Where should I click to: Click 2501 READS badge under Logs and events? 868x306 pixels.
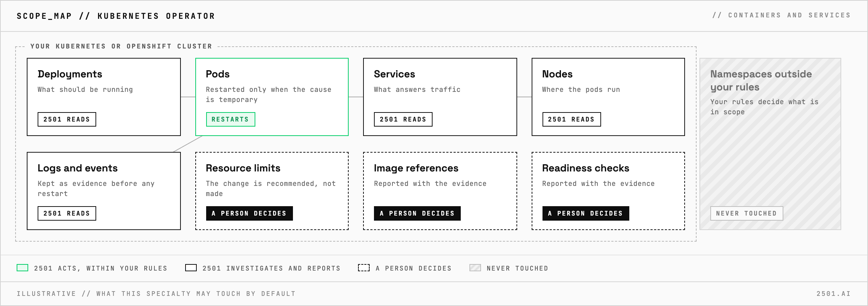coord(67,213)
